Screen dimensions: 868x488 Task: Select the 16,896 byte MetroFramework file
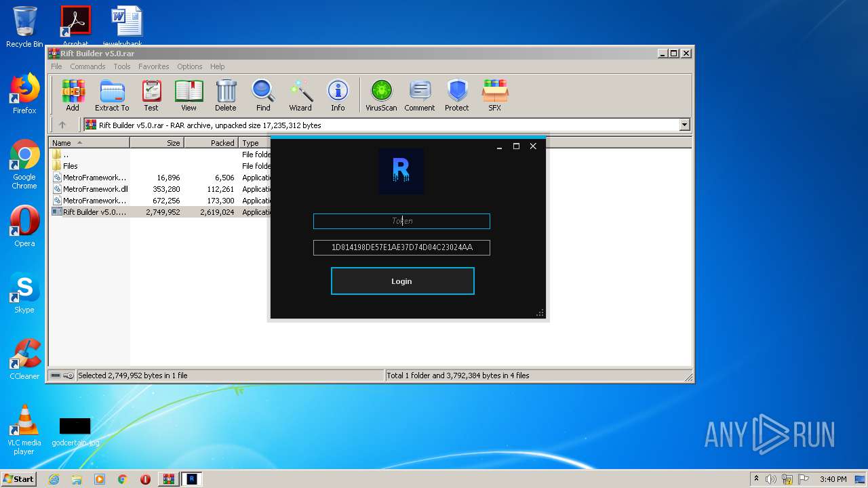[160, 178]
